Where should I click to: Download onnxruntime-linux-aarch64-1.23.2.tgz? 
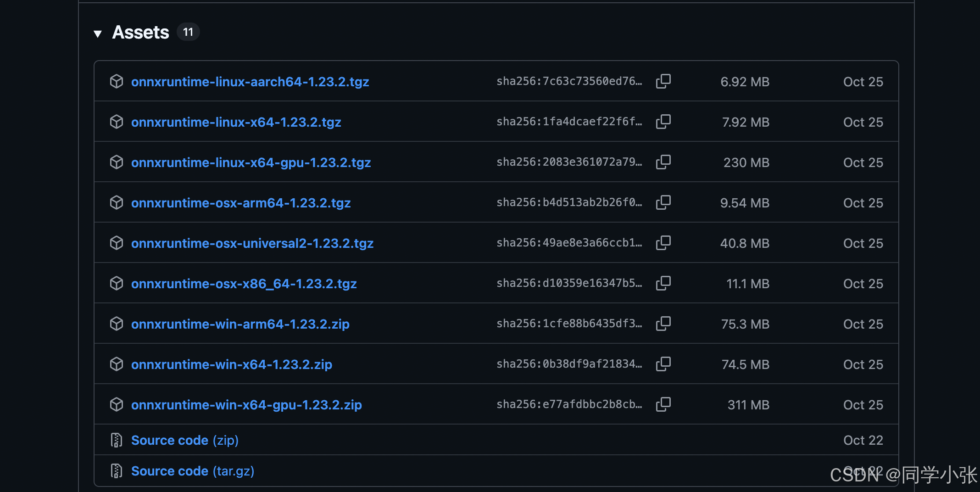point(250,82)
